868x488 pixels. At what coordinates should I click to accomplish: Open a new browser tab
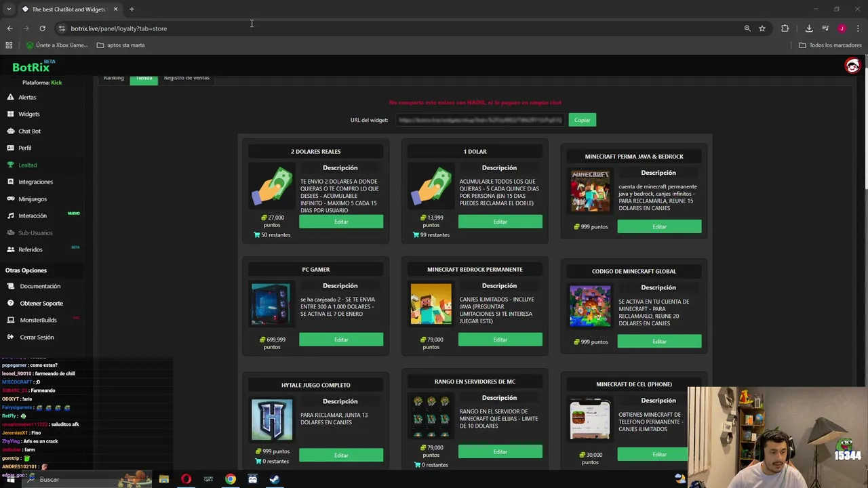coord(132,9)
